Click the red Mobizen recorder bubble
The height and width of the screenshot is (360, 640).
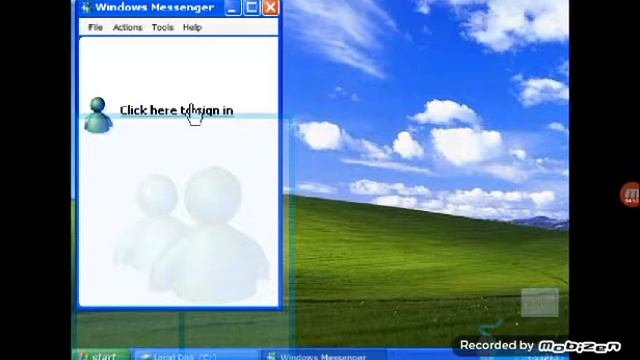(630, 194)
